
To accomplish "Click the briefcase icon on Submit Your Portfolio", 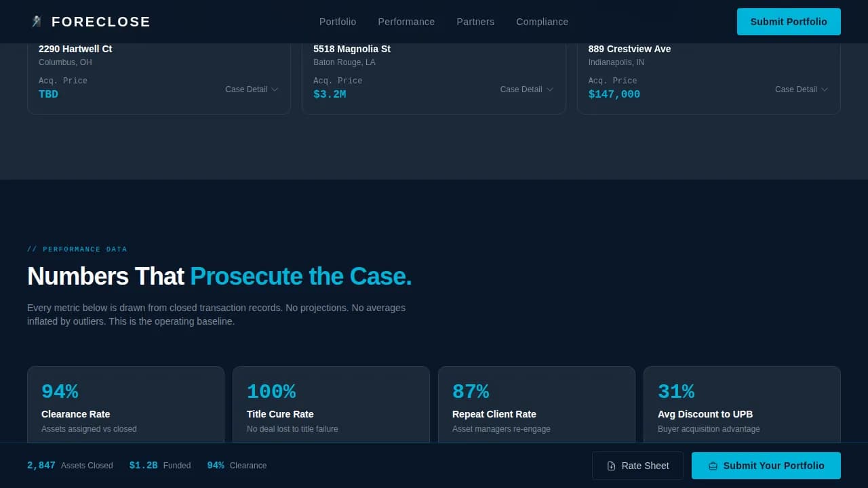I will (713, 466).
